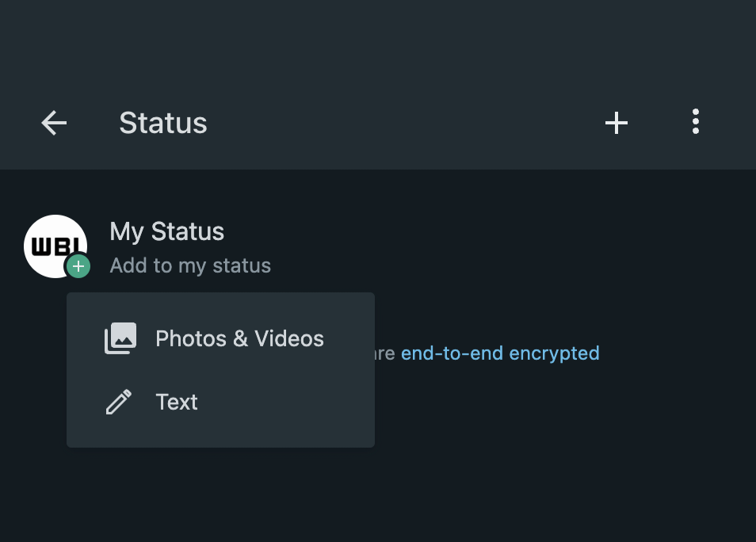Click the word "are" in encryption notice
Viewport: 756px width, 542px height.
[x=385, y=353]
